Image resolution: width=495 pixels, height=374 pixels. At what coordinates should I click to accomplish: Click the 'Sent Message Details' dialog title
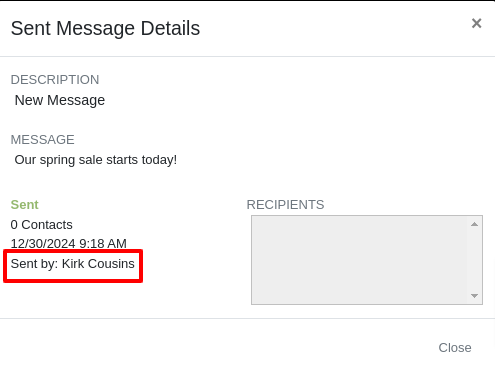tap(105, 28)
